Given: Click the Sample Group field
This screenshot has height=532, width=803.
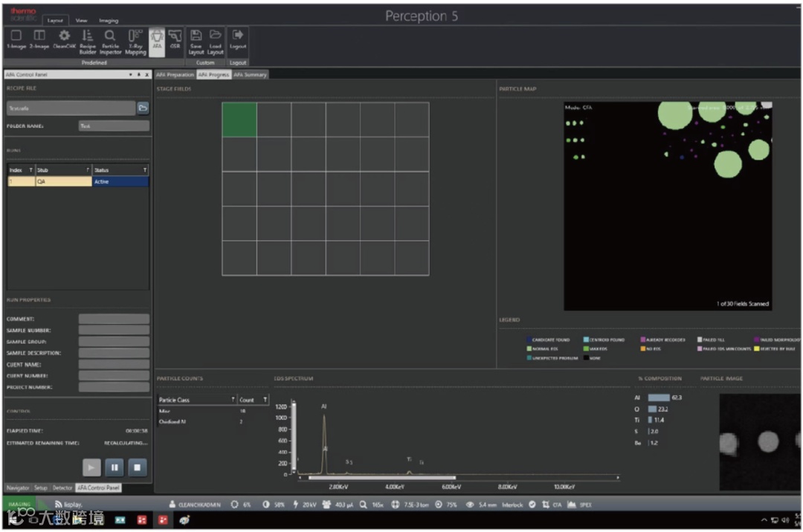Looking at the screenshot, I should [x=114, y=341].
